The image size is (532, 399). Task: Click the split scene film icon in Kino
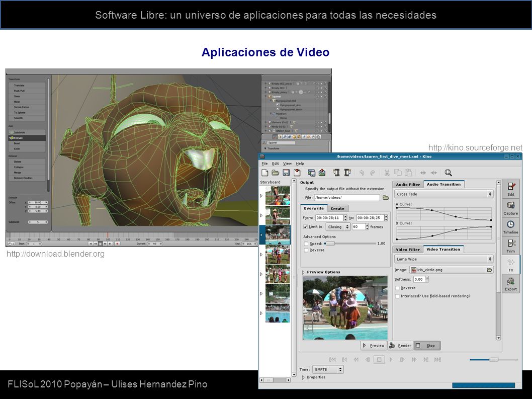(x=336, y=173)
